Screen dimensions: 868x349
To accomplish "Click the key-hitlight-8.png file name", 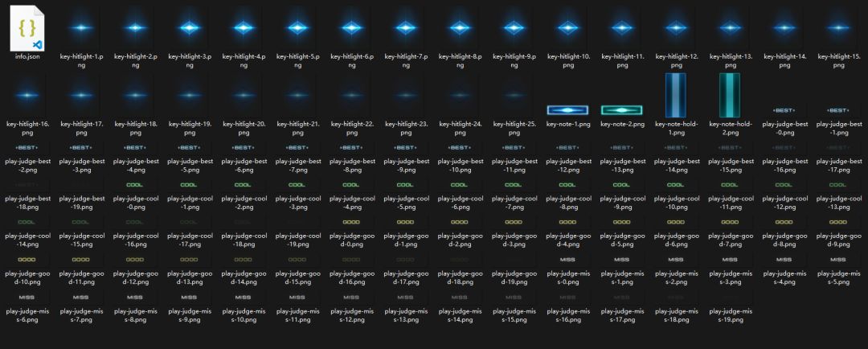I will (x=460, y=61).
